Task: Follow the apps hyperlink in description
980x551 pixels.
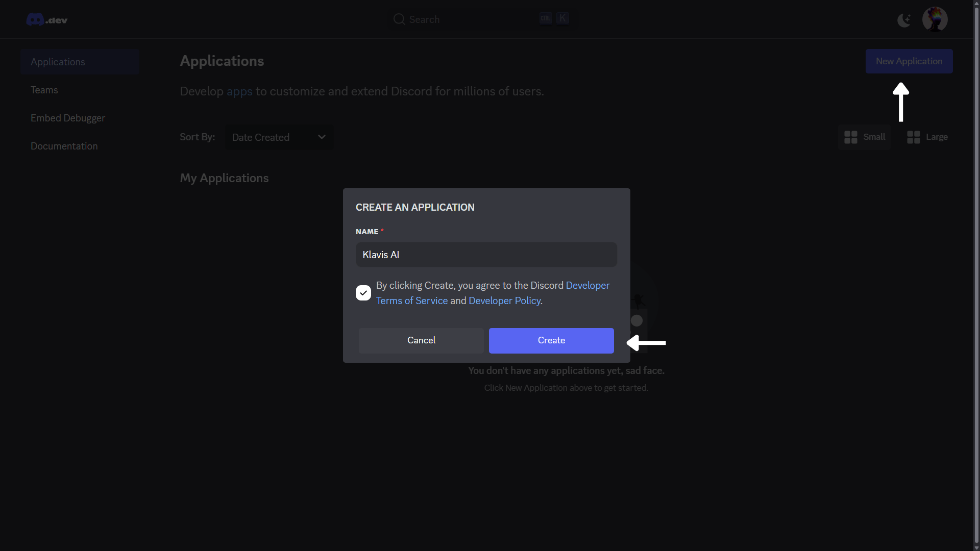Action: coord(239,92)
